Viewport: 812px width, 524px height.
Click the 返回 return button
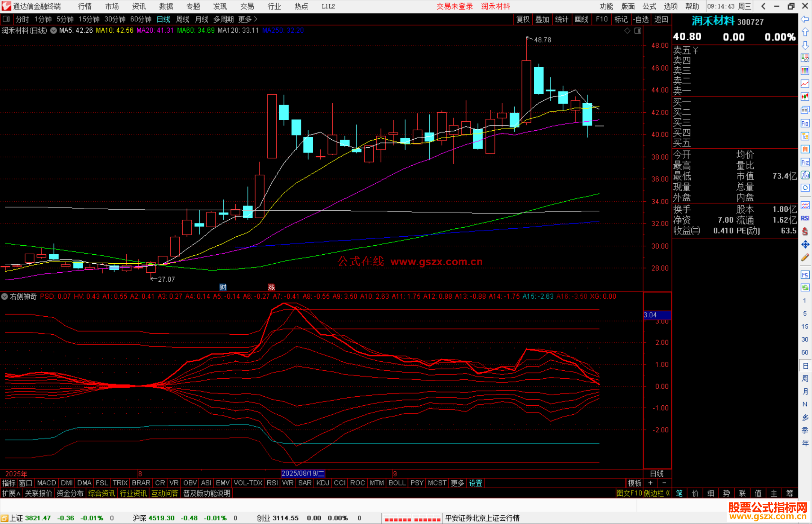pyautogui.click(x=661, y=19)
